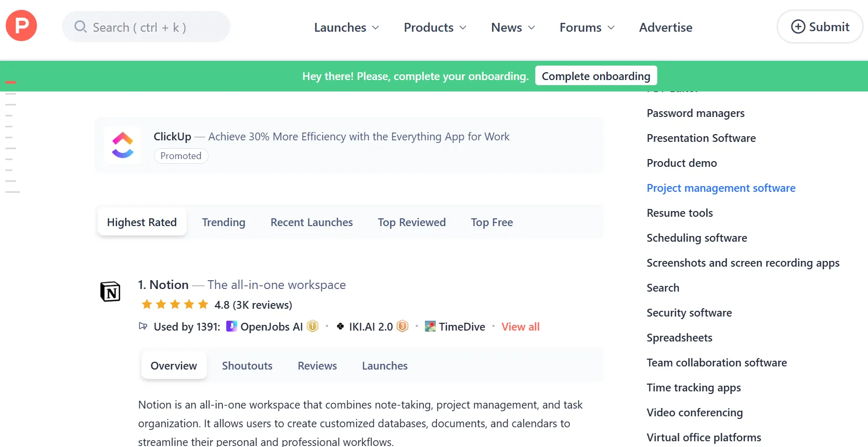Viewport: 868px width, 447px height.
Task: Open Password managers category
Action: click(x=696, y=113)
